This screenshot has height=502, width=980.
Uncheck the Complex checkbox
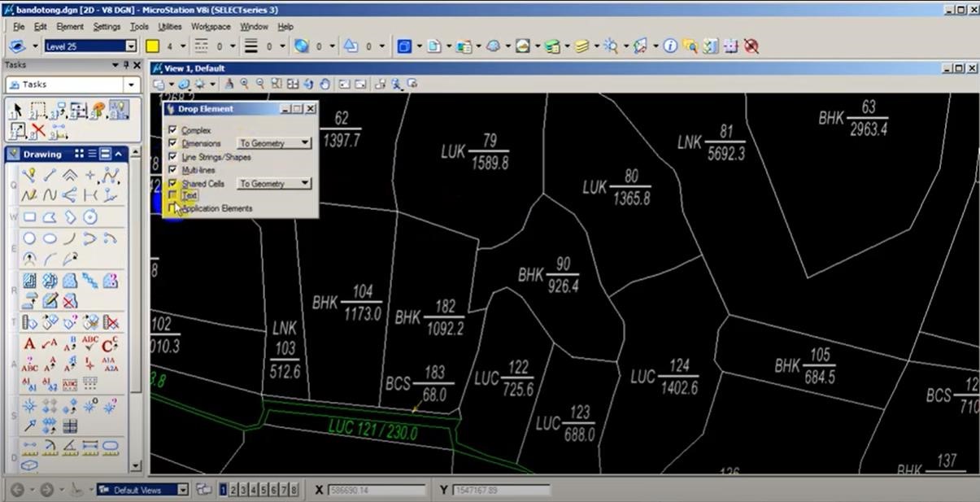(x=172, y=130)
